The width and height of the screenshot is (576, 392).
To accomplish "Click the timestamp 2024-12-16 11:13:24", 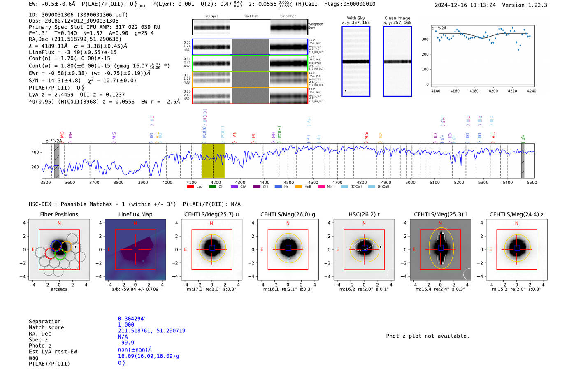I will (x=465, y=5).
